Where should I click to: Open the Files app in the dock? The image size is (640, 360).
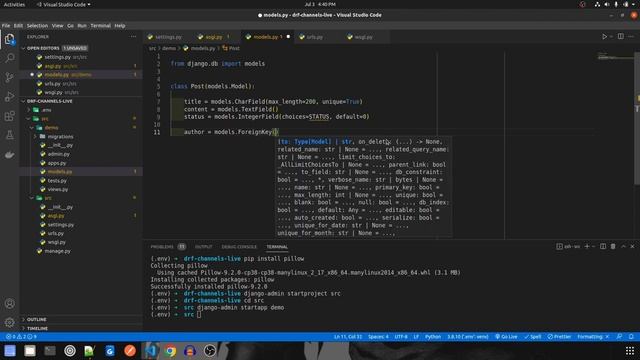pyautogui.click(x=30, y=351)
